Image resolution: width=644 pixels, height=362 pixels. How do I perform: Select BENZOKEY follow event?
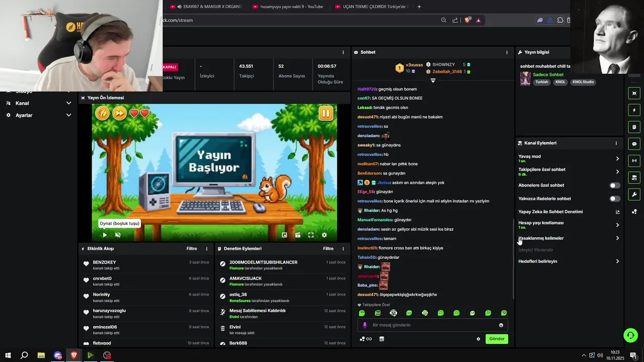(x=145, y=265)
